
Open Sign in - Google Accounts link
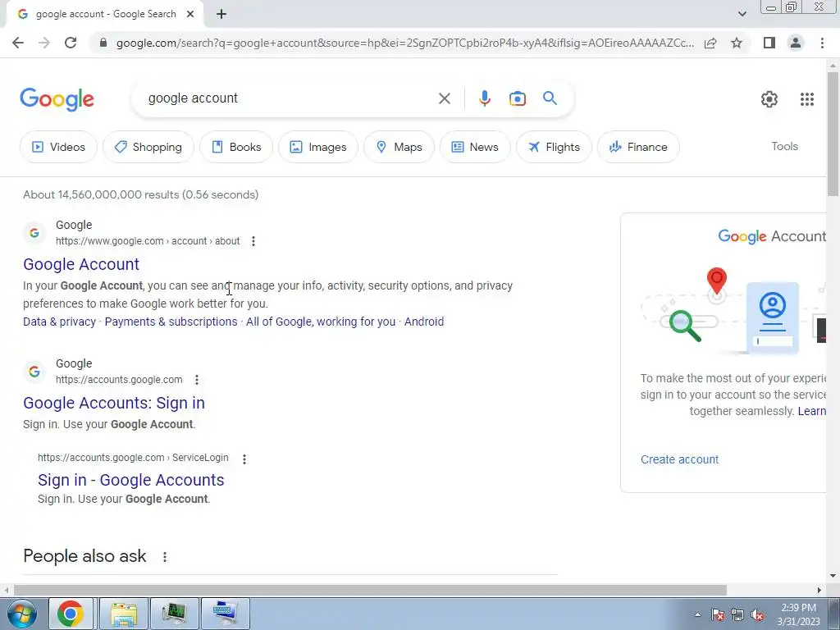pyautogui.click(x=130, y=480)
